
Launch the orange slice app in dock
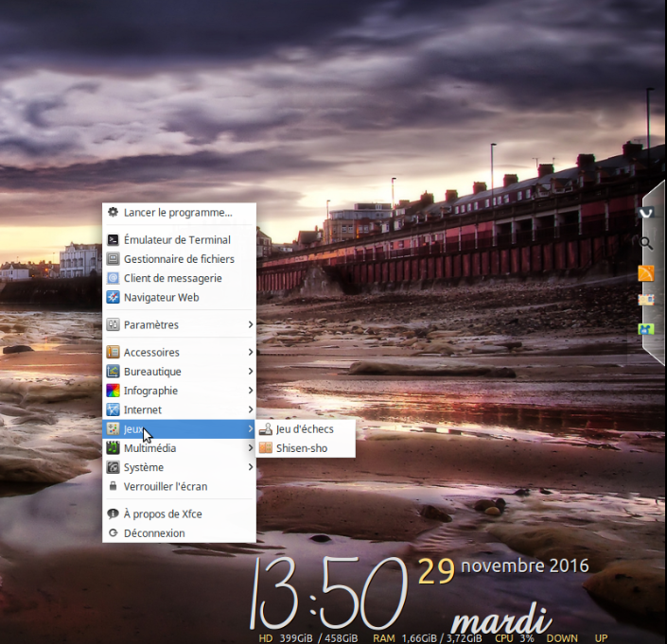(646, 273)
